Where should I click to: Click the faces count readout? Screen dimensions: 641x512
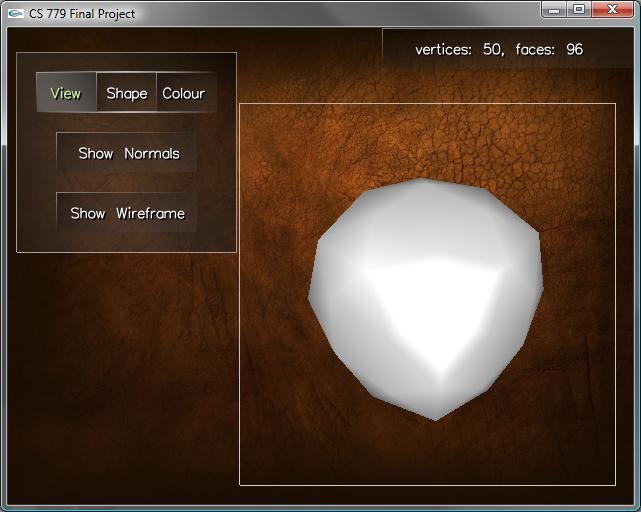549,49
